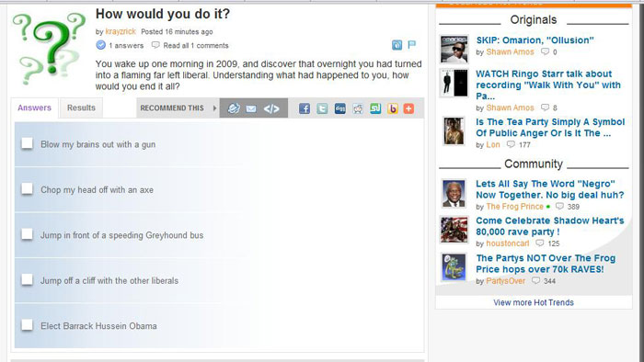Screen dimensions: 644x362
Task: Open 'Come Celebrate Shadow Heart's 80,000 rave party' post
Action: click(x=549, y=226)
